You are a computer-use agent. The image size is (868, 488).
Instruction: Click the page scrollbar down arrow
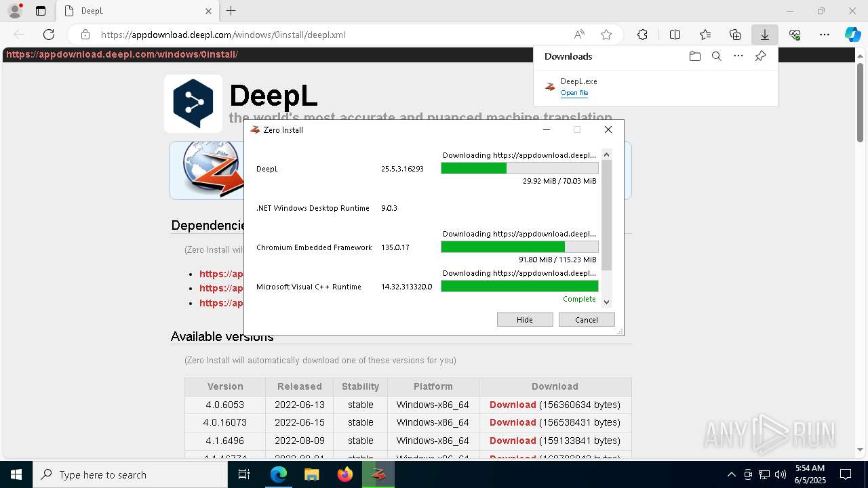[x=860, y=449]
